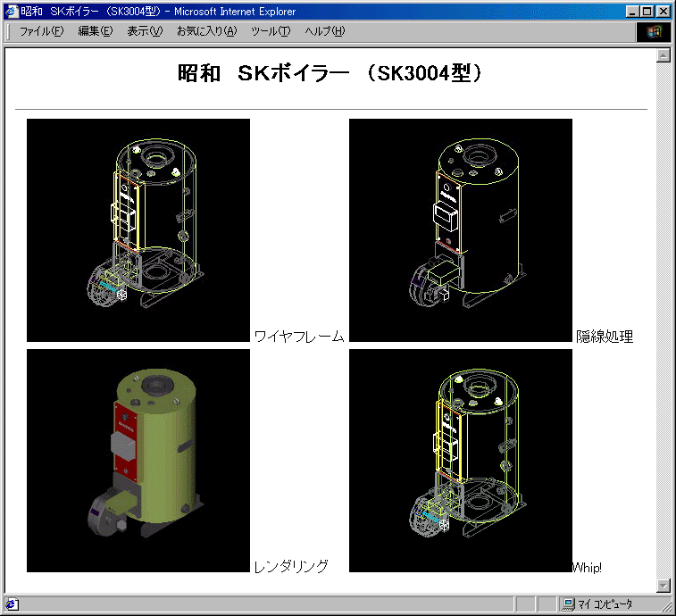Click the 隠線処理 caption text
This screenshot has width=676, height=616.
tap(605, 337)
